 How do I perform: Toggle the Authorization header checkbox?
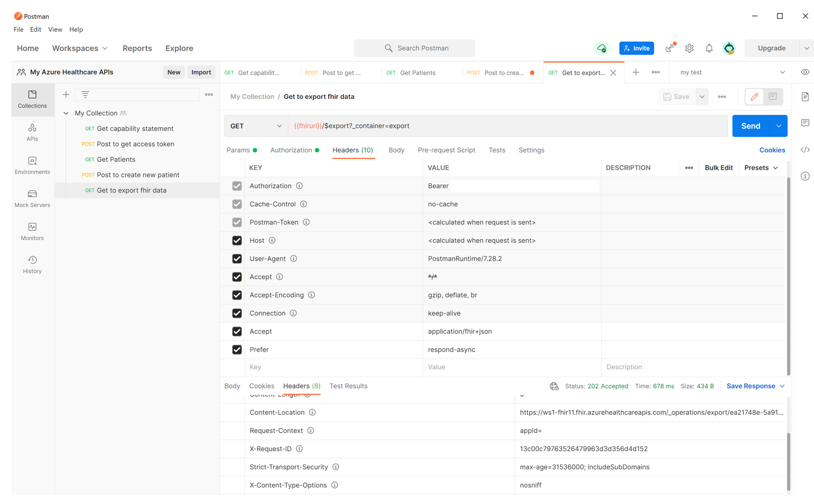(x=237, y=186)
